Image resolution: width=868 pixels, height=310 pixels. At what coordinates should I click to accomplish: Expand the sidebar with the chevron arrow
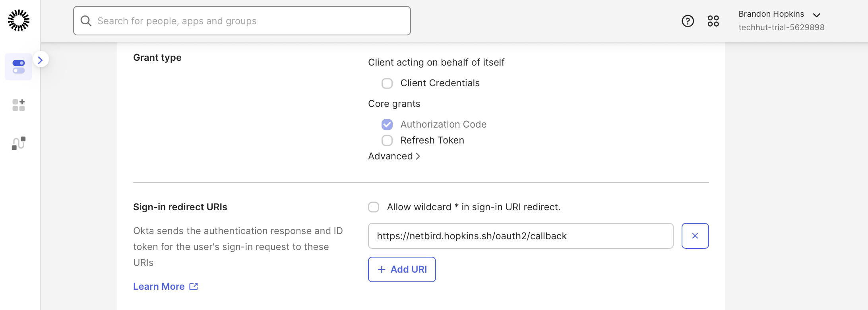(40, 60)
